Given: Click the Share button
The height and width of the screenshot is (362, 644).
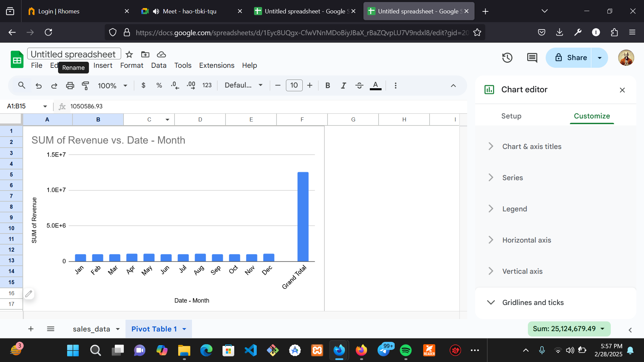Looking at the screenshot, I should 571,58.
